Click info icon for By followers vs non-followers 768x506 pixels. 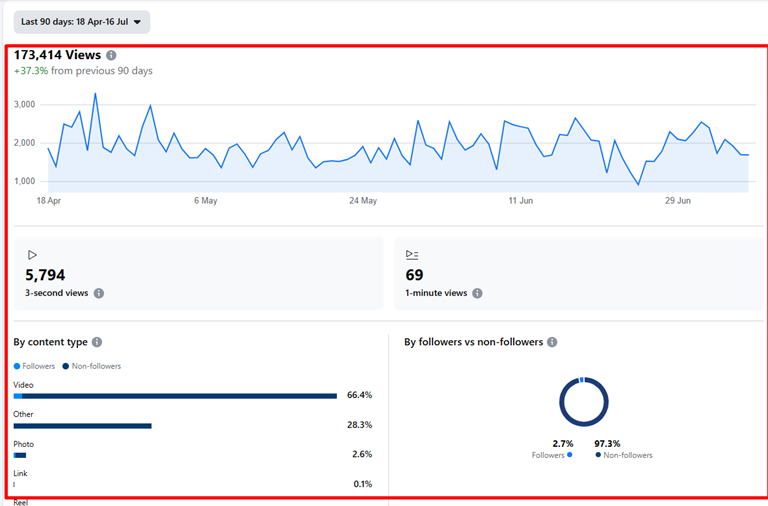(x=552, y=342)
